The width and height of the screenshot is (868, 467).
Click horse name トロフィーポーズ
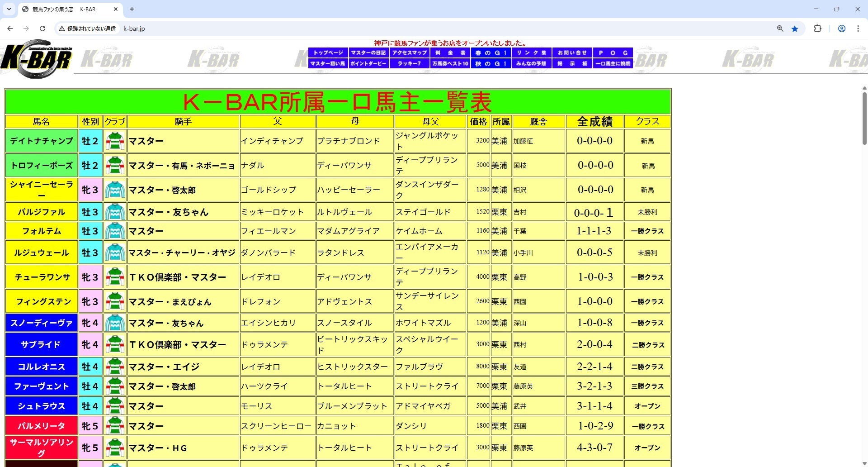(x=42, y=165)
